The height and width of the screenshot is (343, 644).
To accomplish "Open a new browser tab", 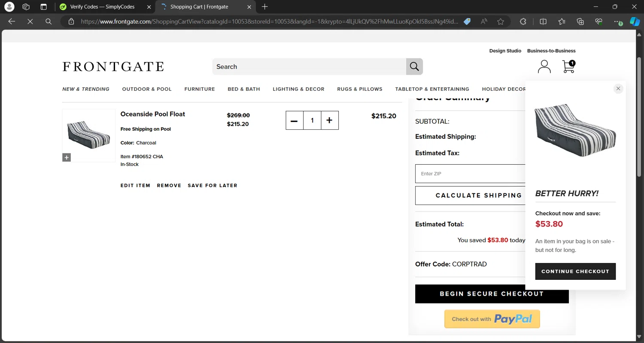I will point(265,7).
